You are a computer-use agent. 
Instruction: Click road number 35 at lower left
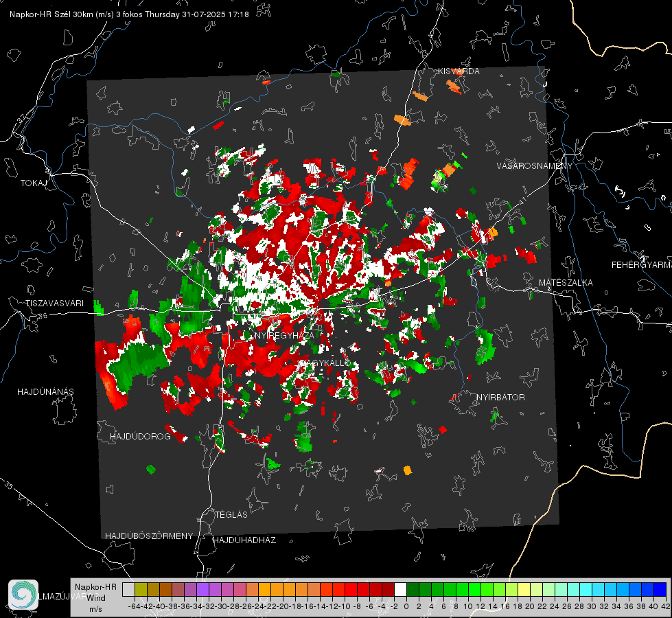(9, 485)
